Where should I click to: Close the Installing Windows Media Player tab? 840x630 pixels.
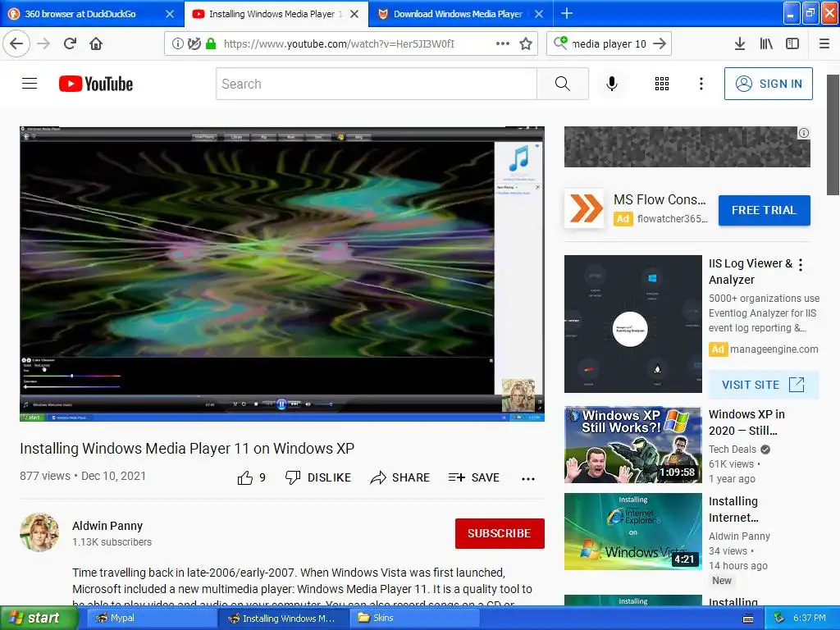[x=354, y=14]
